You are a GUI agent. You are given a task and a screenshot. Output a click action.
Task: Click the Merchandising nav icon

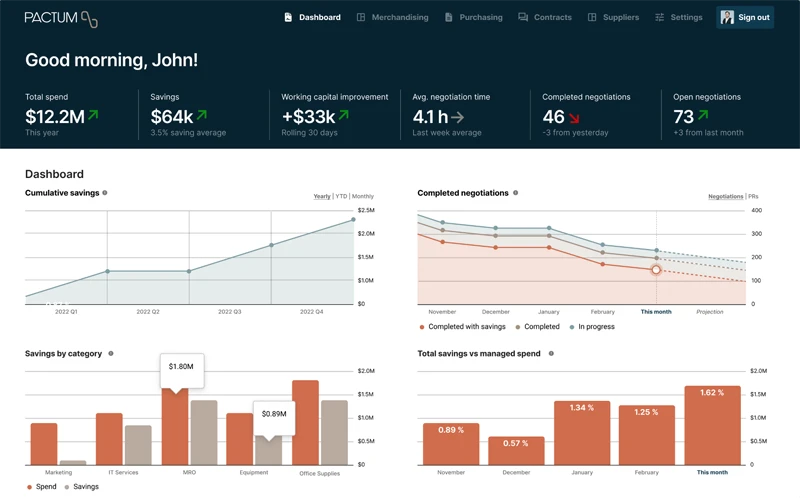click(361, 17)
